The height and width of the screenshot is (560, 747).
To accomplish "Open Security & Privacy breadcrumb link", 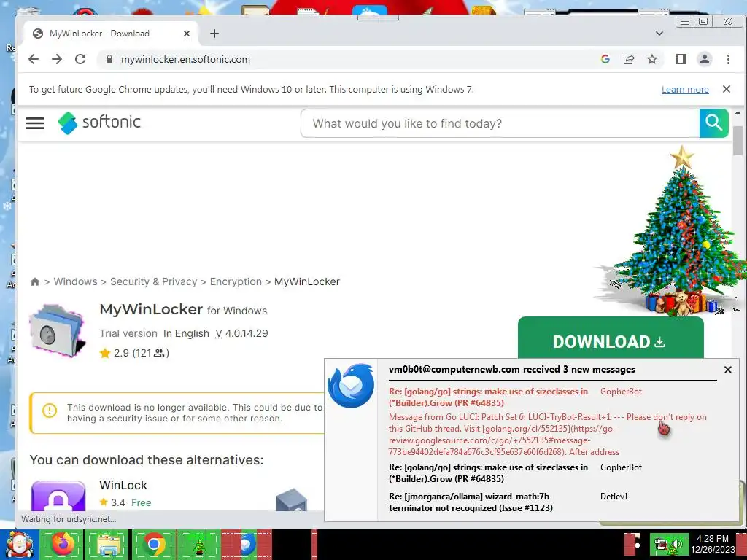I will (153, 281).
